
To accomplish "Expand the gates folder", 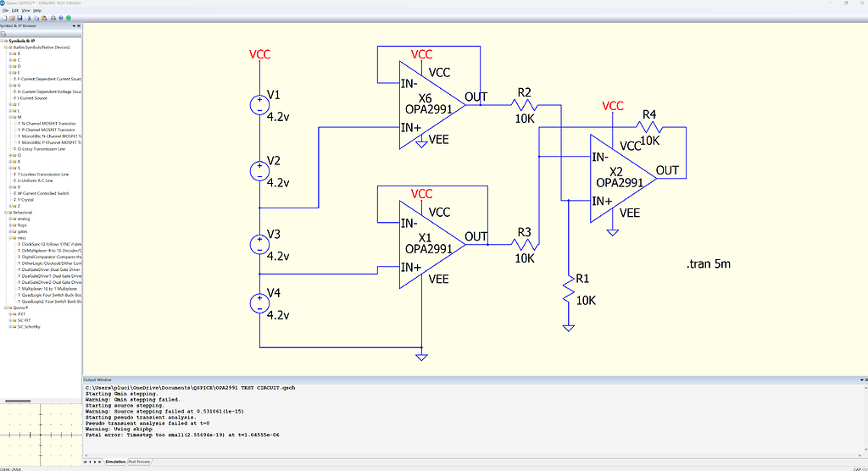I will pos(10,231).
